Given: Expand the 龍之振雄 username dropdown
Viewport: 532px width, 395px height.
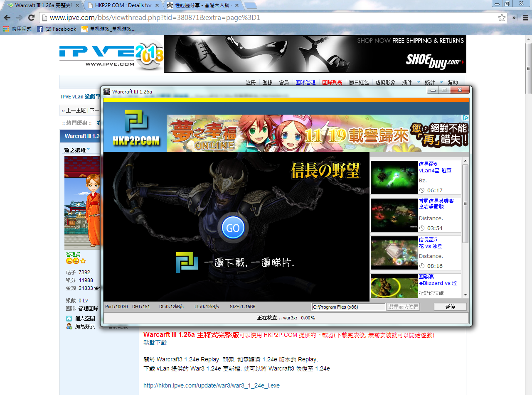Looking at the screenshot, I should pyautogui.click(x=89, y=149).
